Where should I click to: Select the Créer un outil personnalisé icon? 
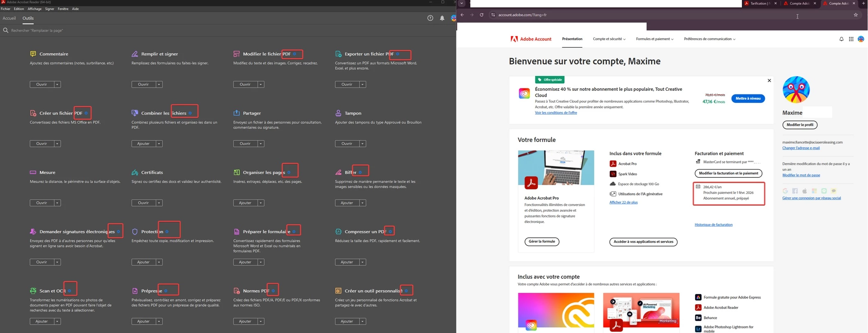click(x=338, y=291)
